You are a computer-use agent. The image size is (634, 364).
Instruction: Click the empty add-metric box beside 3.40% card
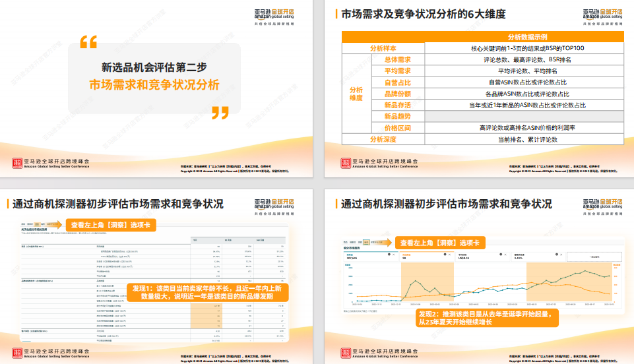[594, 257]
